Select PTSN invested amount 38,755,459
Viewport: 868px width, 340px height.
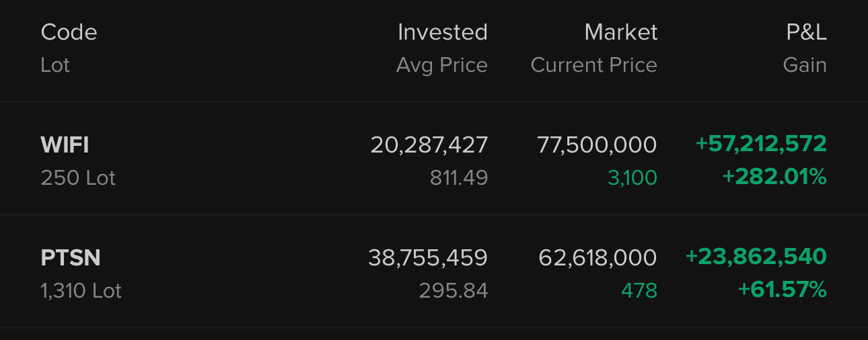tap(427, 257)
